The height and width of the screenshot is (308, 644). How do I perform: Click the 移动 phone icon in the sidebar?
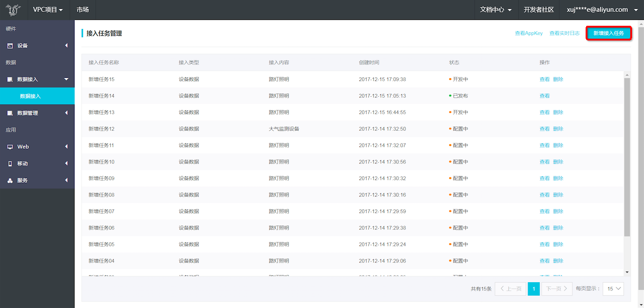pos(10,163)
